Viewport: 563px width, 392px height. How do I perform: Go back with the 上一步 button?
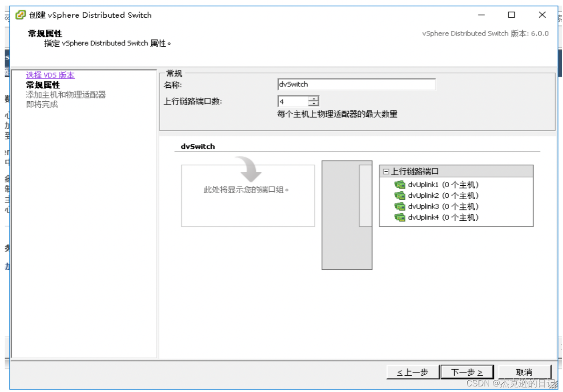tap(413, 372)
